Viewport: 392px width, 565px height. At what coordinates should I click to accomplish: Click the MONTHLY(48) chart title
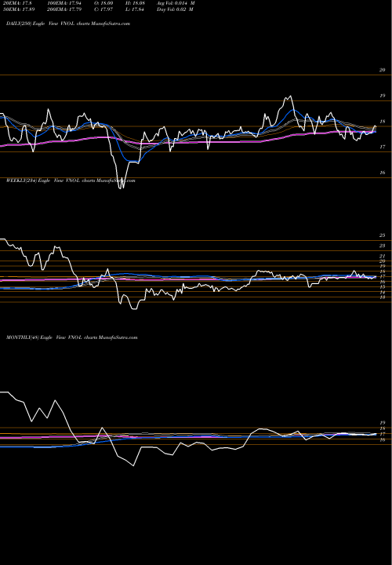[71, 337]
